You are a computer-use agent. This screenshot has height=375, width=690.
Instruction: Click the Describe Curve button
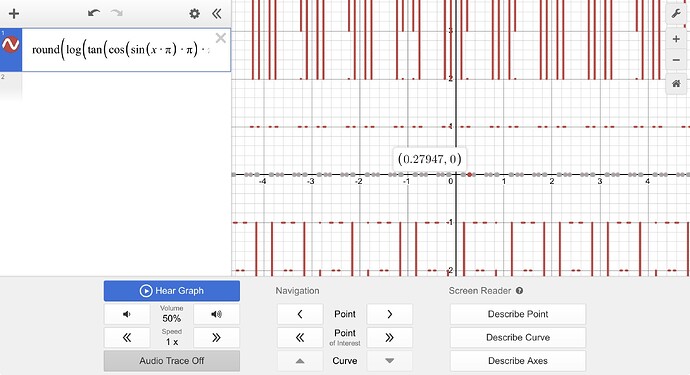[518, 338]
